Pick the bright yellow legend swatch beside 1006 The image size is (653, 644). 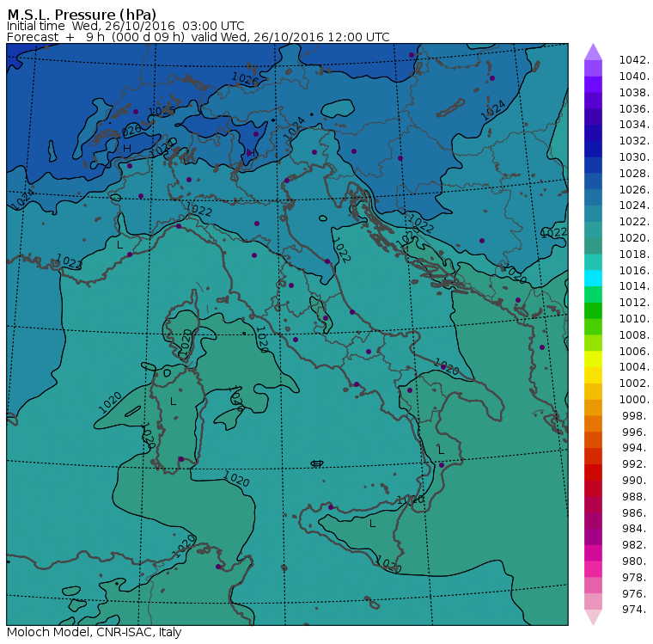[593, 359]
